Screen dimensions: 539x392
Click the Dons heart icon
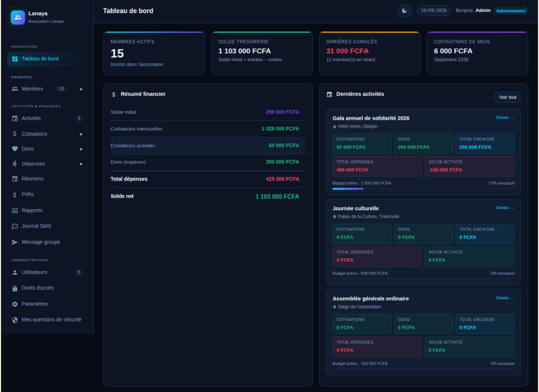click(x=15, y=149)
